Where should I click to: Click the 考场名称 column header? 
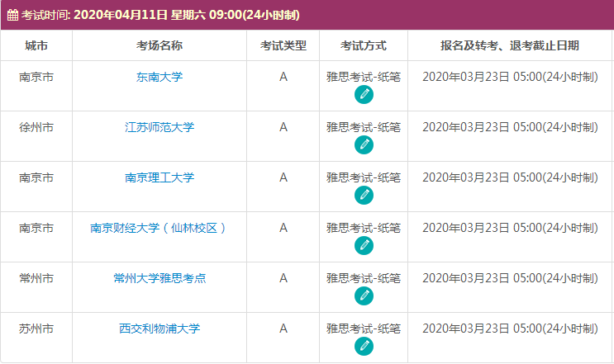coord(159,45)
